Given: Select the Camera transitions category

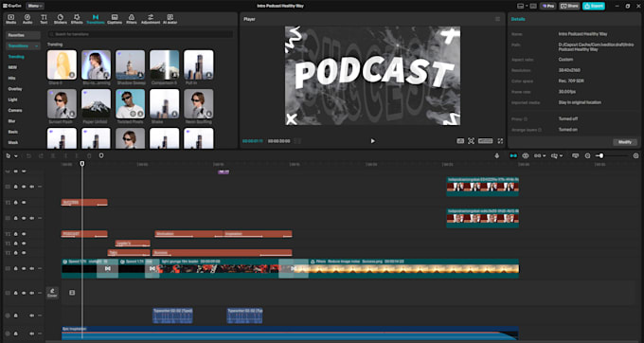Looking at the screenshot, I should [x=15, y=111].
